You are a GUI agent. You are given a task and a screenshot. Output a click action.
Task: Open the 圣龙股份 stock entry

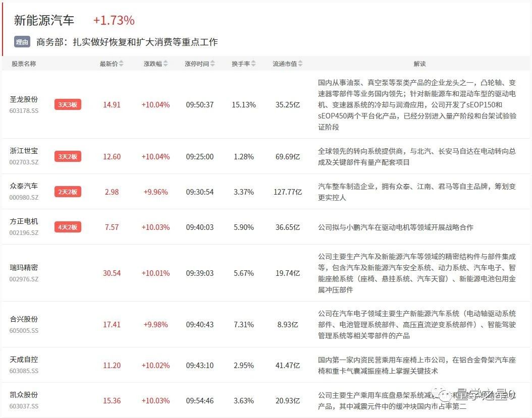[23, 99]
